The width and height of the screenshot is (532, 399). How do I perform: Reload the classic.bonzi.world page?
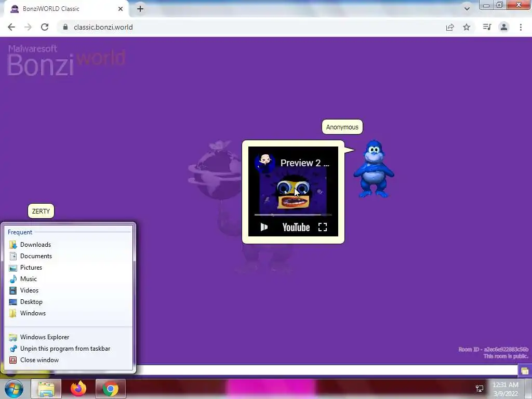coord(45,27)
